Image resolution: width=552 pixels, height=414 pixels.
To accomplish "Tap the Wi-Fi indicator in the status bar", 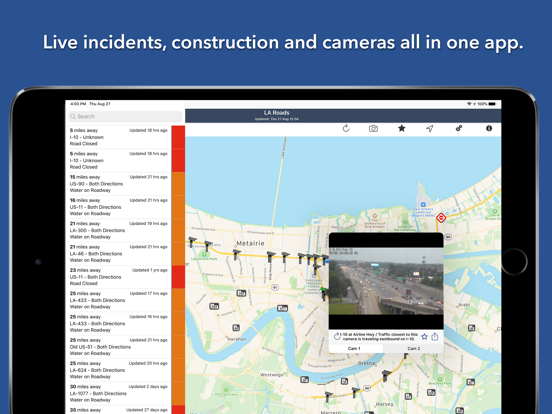I will pos(469,104).
